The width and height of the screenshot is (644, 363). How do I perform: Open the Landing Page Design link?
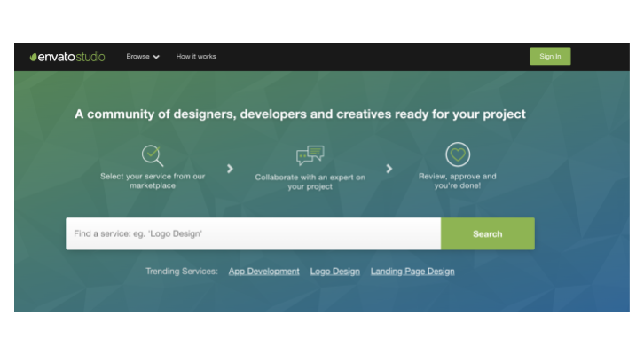412,272
